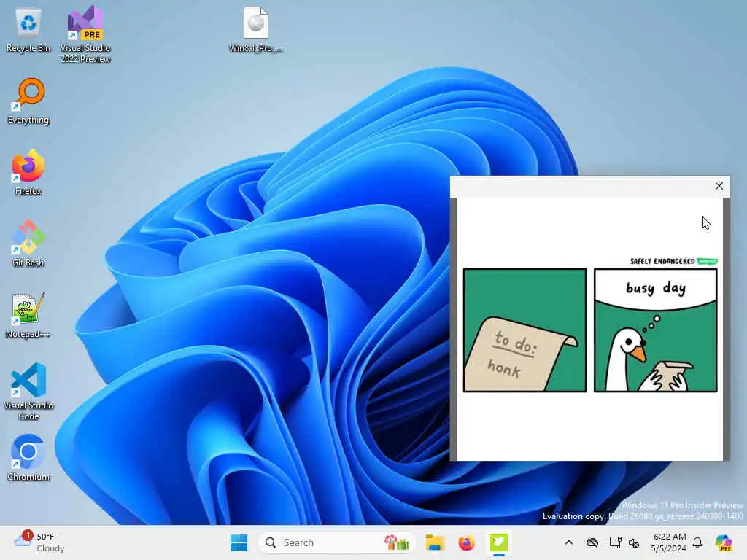Click the muted volume tray icon
Screen dimensions: 747x560
point(634,542)
